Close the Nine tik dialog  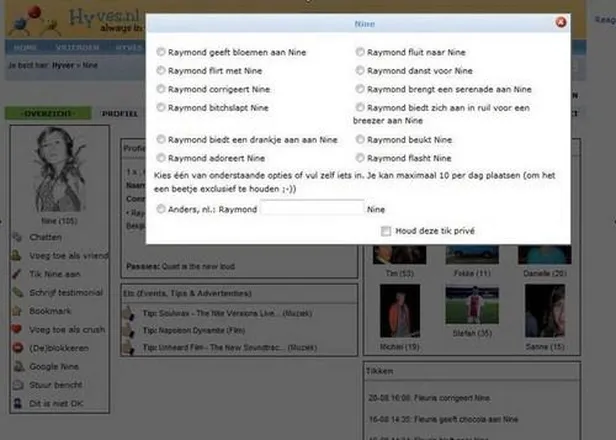tap(560, 21)
